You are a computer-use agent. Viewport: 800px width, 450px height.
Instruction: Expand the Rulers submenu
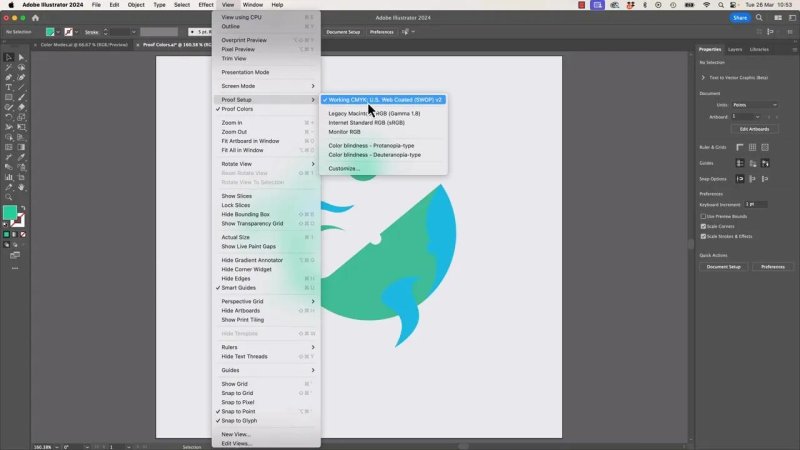(266, 347)
